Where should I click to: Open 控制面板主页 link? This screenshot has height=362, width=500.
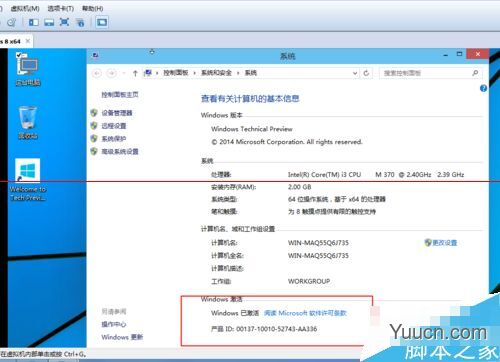tap(120, 95)
